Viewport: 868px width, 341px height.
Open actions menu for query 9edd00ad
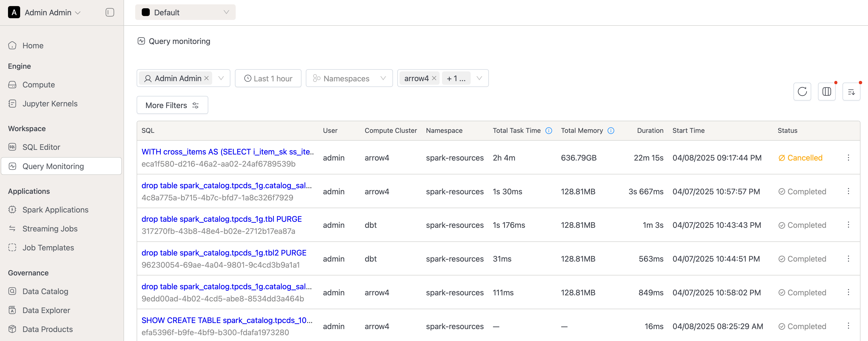click(848, 292)
